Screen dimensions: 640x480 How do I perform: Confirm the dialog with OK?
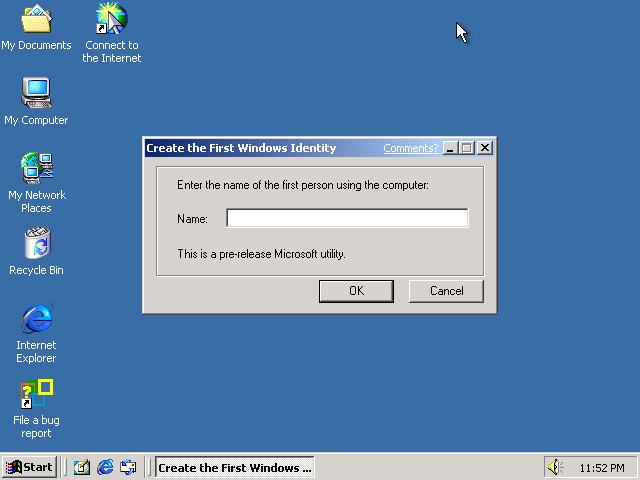click(x=356, y=291)
